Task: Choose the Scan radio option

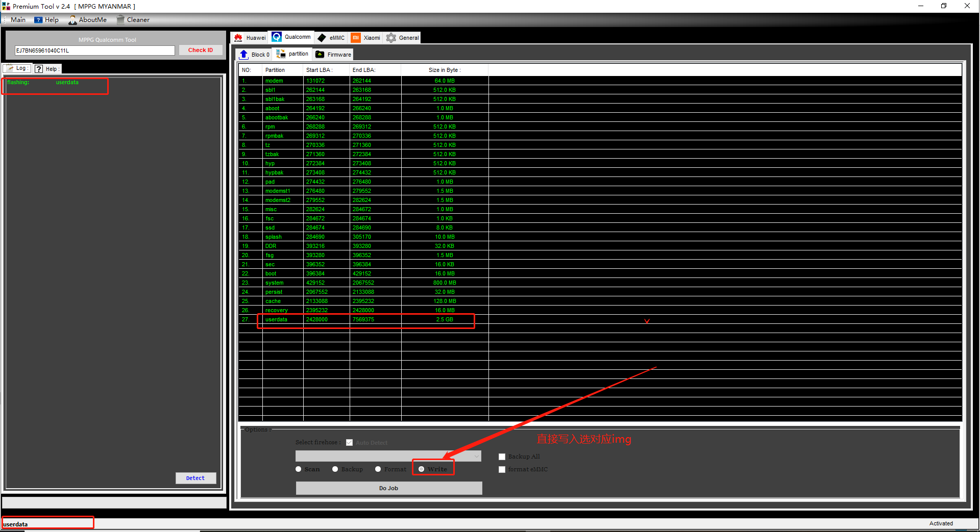Action: coord(299,469)
